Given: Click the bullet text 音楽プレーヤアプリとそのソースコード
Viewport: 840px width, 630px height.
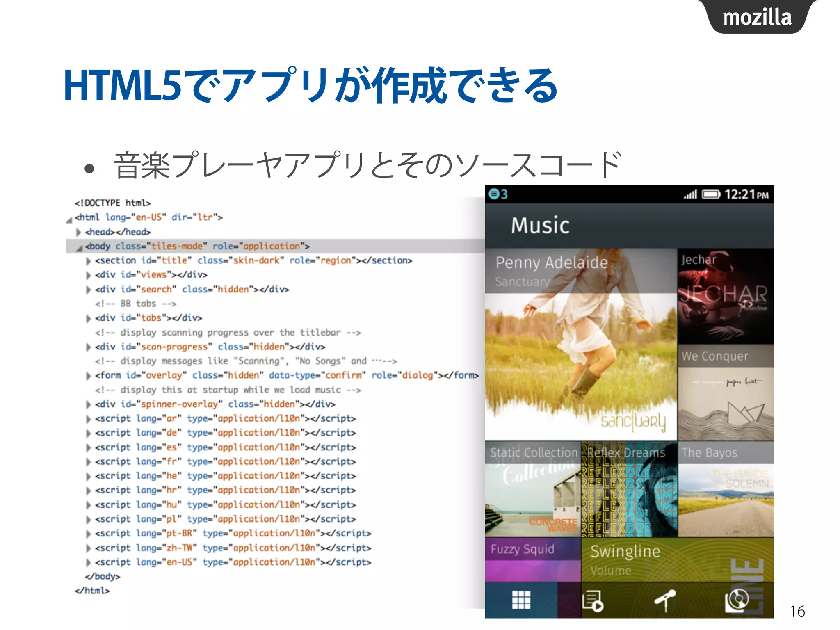Looking at the screenshot, I should click(x=367, y=165).
